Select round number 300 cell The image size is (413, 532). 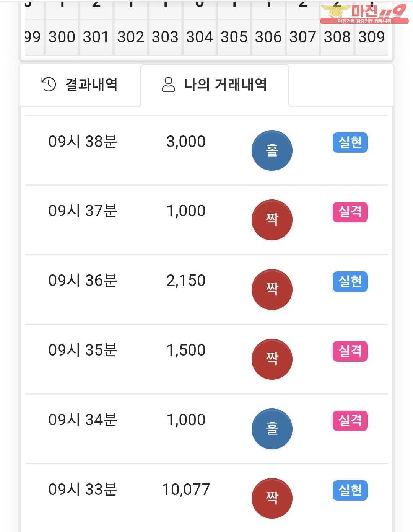62,37
